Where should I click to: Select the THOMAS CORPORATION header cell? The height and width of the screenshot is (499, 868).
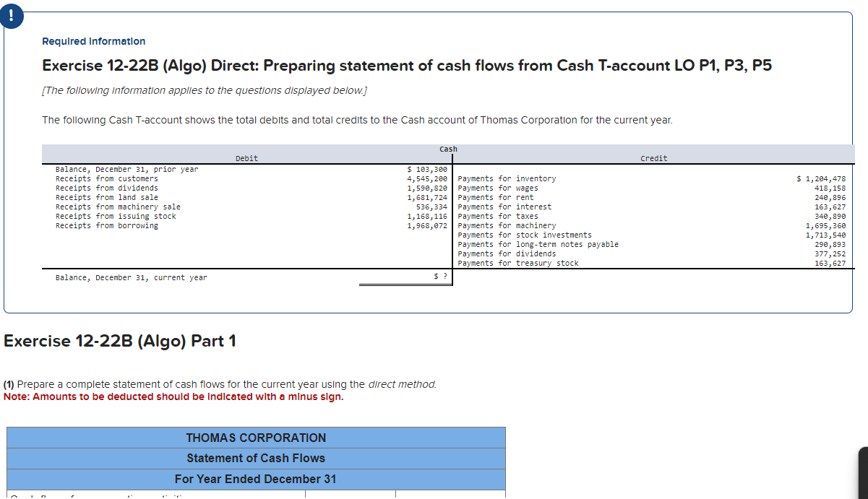click(x=255, y=438)
